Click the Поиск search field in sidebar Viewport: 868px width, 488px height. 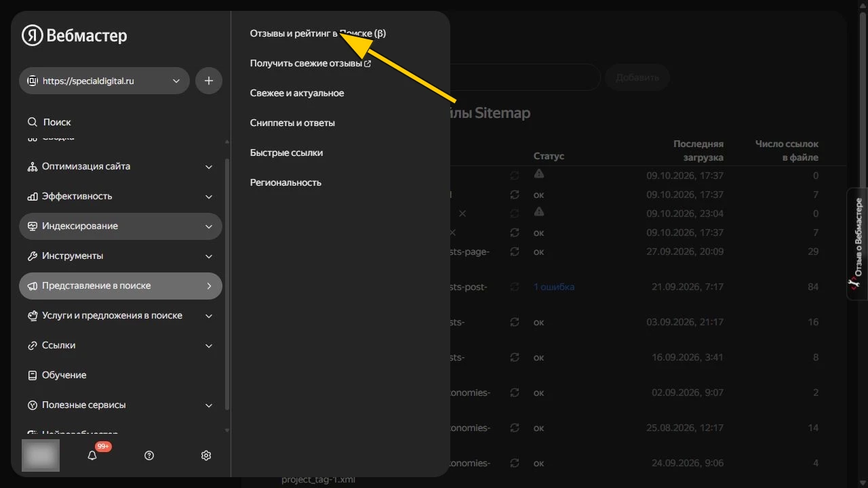121,122
